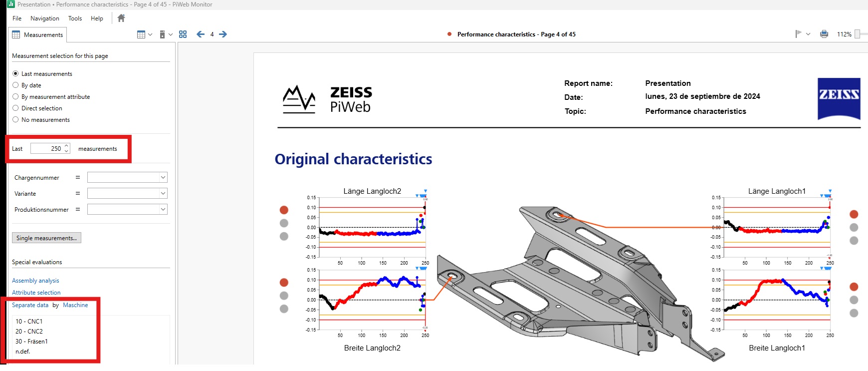The width and height of the screenshot is (868, 371).
Task: Click the 'Single measurements...' button
Action: (46, 238)
